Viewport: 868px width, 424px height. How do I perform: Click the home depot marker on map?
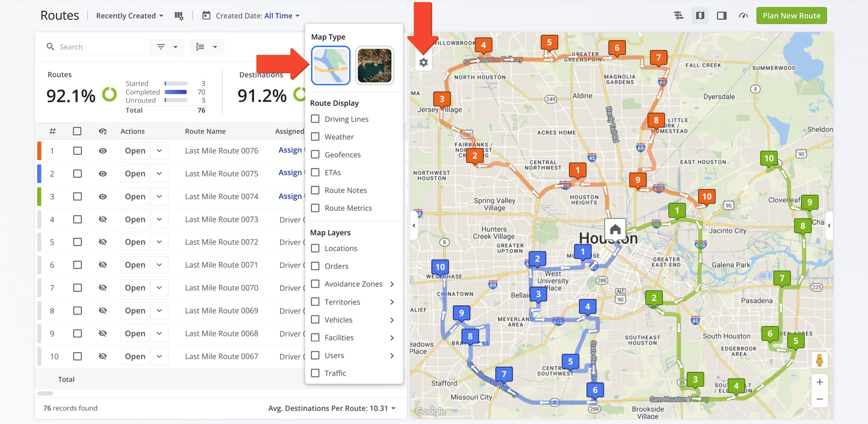(x=615, y=229)
